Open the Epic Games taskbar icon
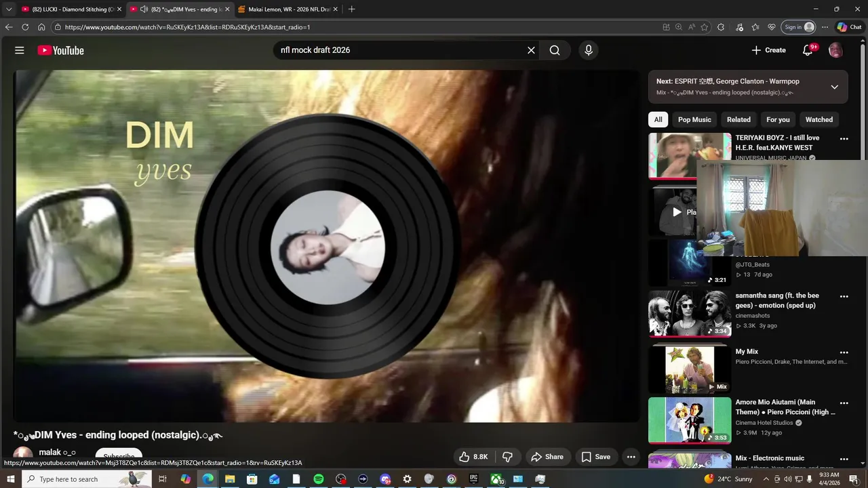 [x=473, y=479]
